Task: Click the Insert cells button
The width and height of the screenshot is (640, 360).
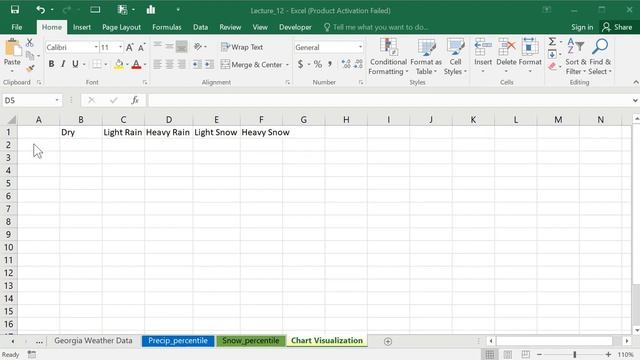Action: [483, 56]
